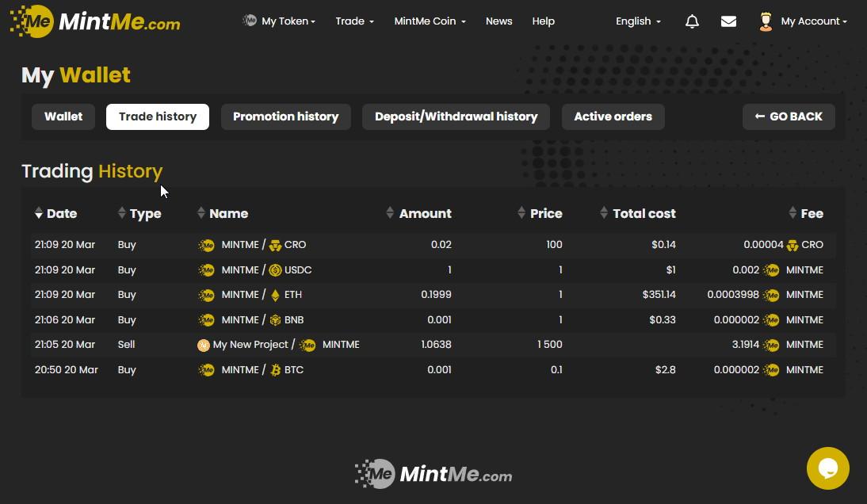Screen dimensions: 867x504
Task: Open the English language dropdown
Action: click(638, 21)
